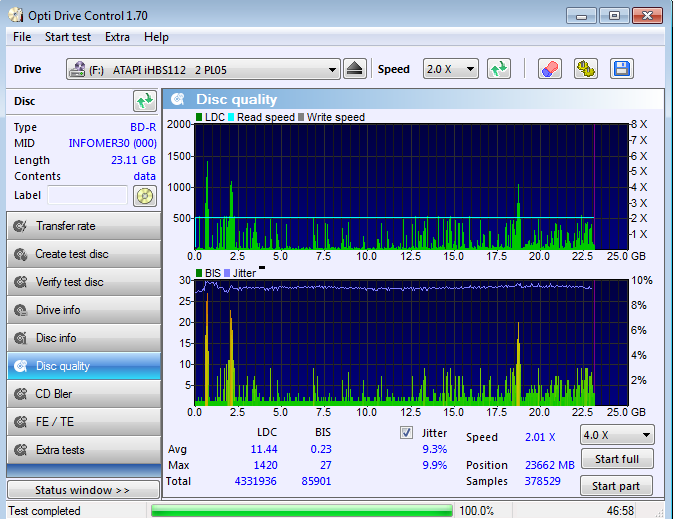The image size is (675, 519).
Task: Open Disc info panel
Action: (x=84, y=338)
